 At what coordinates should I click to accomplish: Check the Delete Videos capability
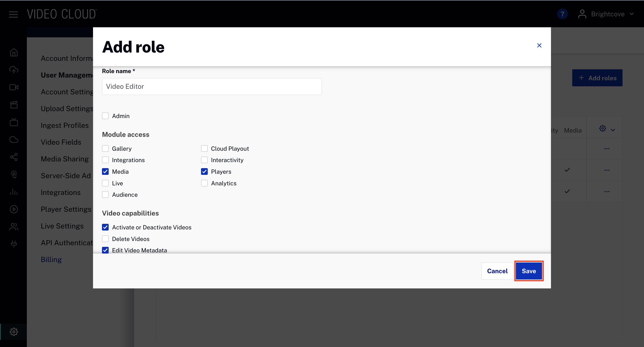(106, 239)
